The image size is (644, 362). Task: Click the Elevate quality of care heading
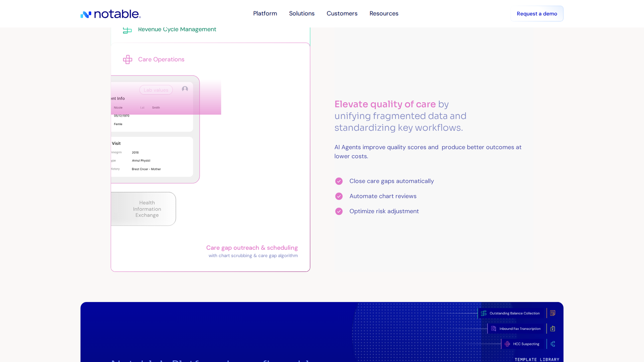[x=385, y=104]
